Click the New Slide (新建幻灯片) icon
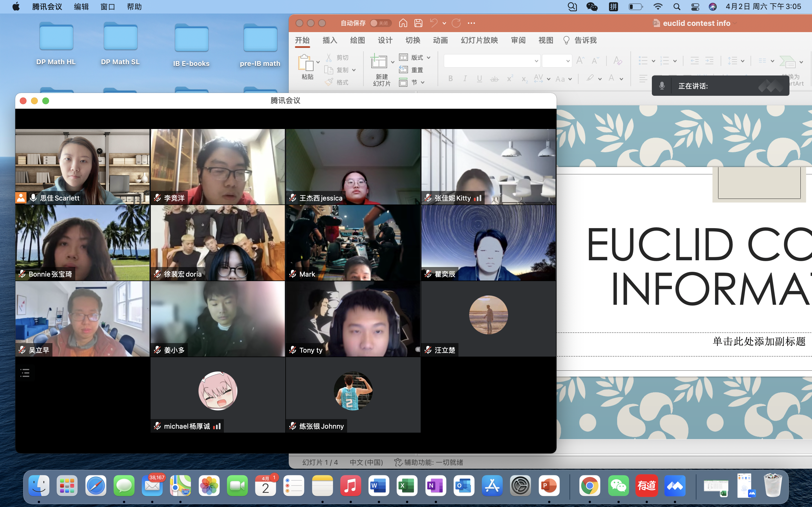 (378, 62)
